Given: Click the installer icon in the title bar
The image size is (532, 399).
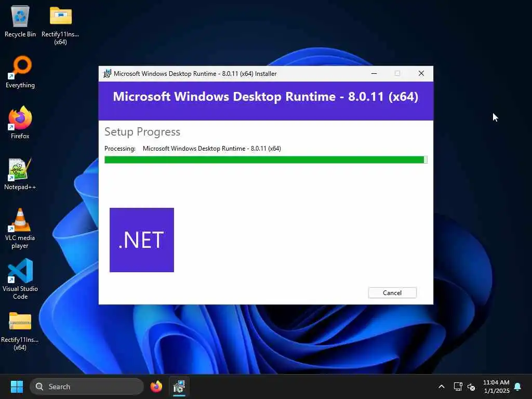Looking at the screenshot, I should tap(107, 74).
